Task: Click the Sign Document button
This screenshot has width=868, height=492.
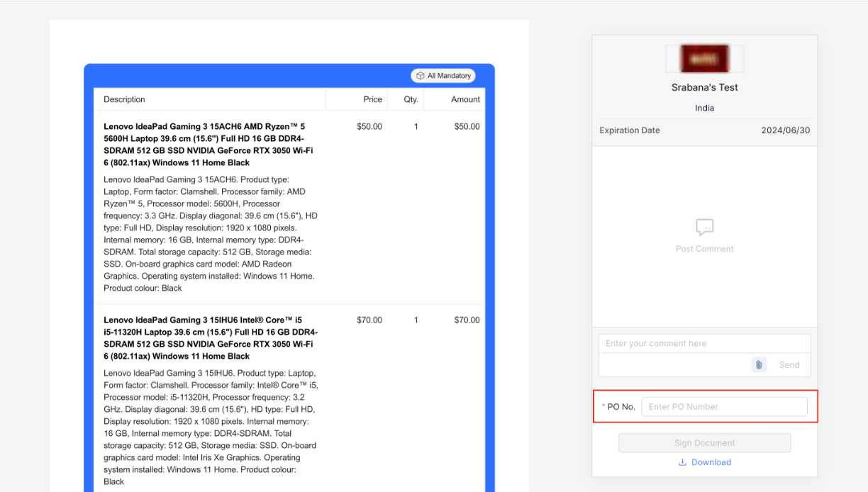Action: [705, 443]
